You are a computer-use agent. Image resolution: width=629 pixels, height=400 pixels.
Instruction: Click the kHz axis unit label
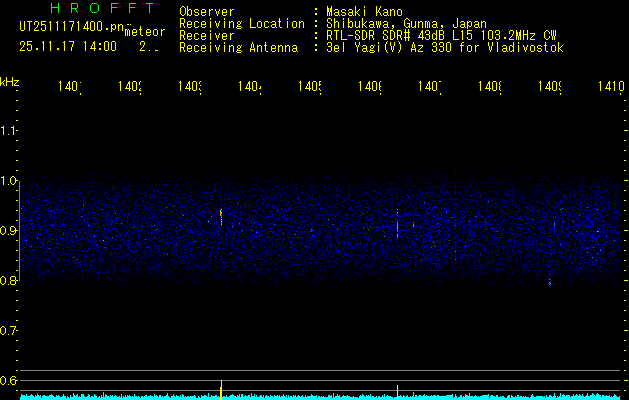9,80
